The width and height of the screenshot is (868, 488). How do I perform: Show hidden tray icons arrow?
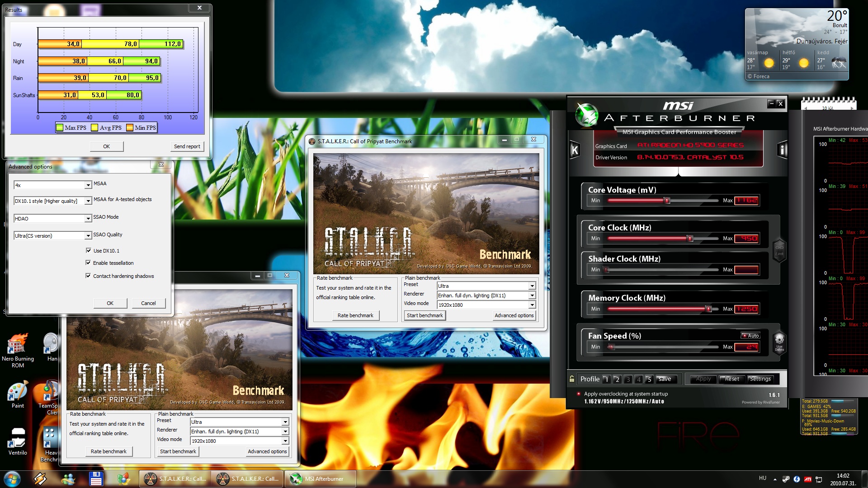click(775, 479)
